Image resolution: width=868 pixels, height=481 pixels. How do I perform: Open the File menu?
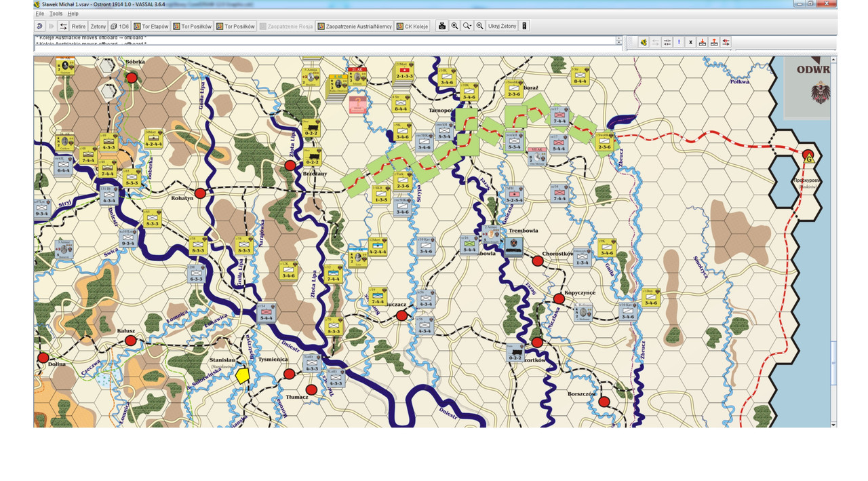point(39,14)
